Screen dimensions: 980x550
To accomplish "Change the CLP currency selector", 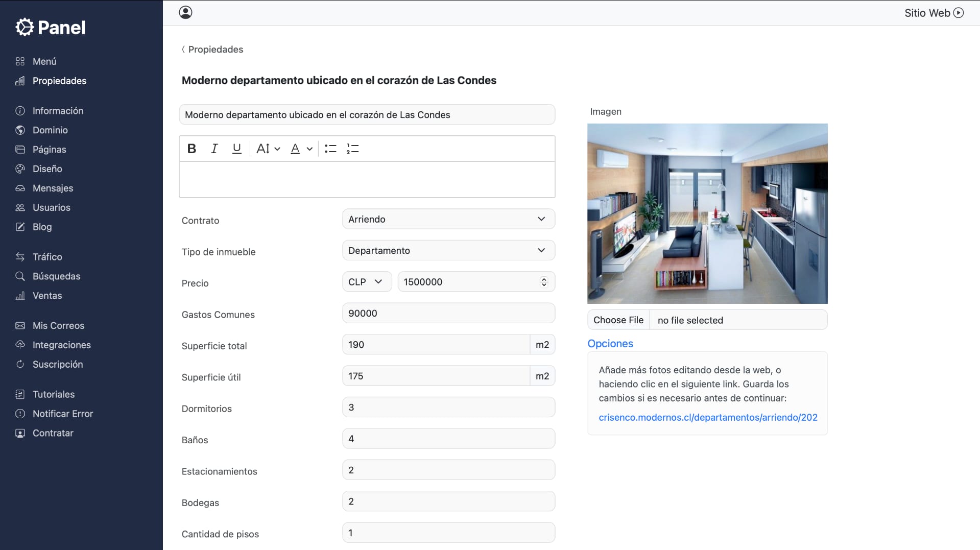I will click(x=366, y=282).
